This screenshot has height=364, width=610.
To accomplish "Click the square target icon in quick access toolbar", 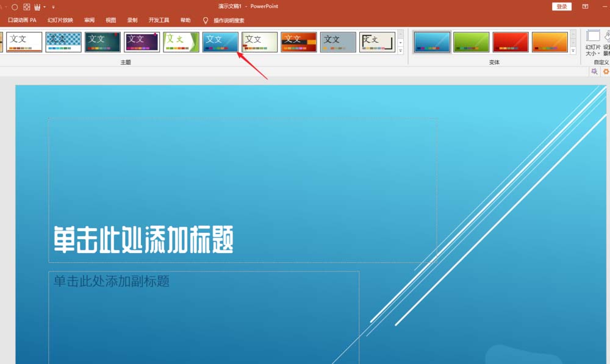I will (26, 7).
